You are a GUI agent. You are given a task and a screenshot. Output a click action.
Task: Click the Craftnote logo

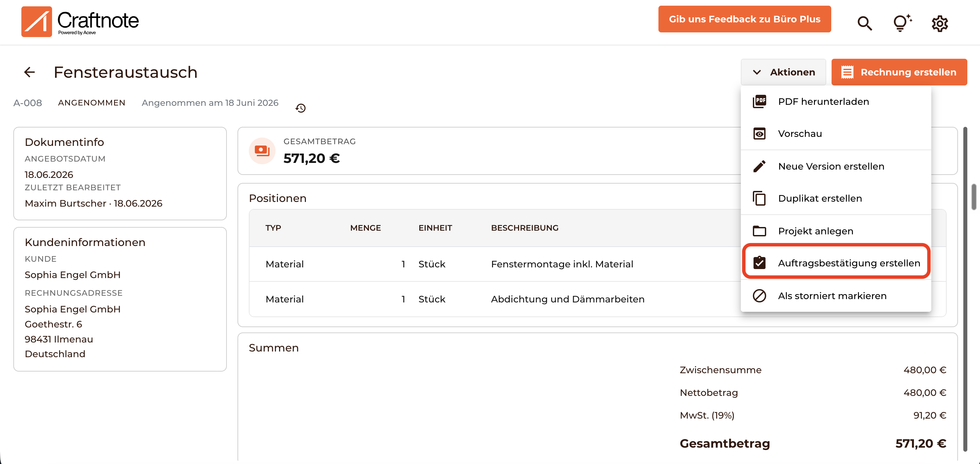(x=80, y=22)
